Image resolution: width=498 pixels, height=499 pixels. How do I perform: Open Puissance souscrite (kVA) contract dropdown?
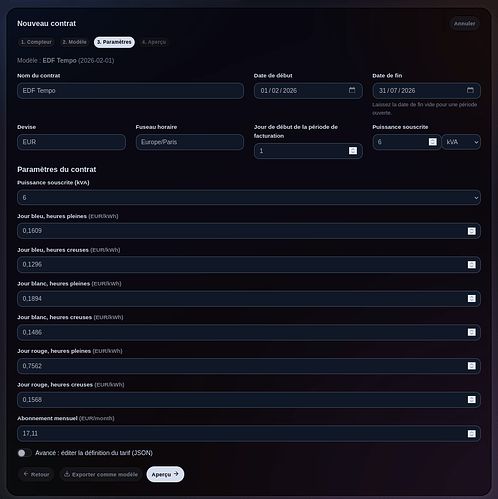(x=249, y=198)
